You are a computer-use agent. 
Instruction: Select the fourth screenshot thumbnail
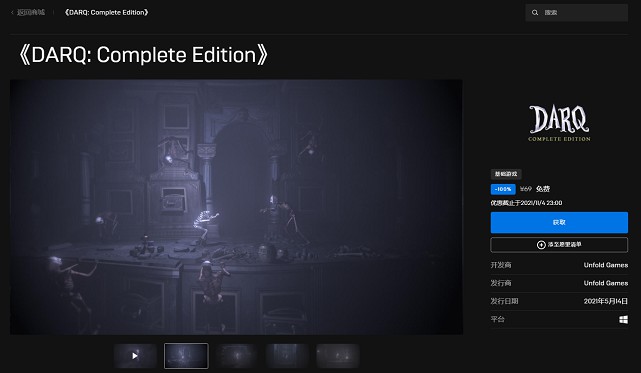point(287,356)
